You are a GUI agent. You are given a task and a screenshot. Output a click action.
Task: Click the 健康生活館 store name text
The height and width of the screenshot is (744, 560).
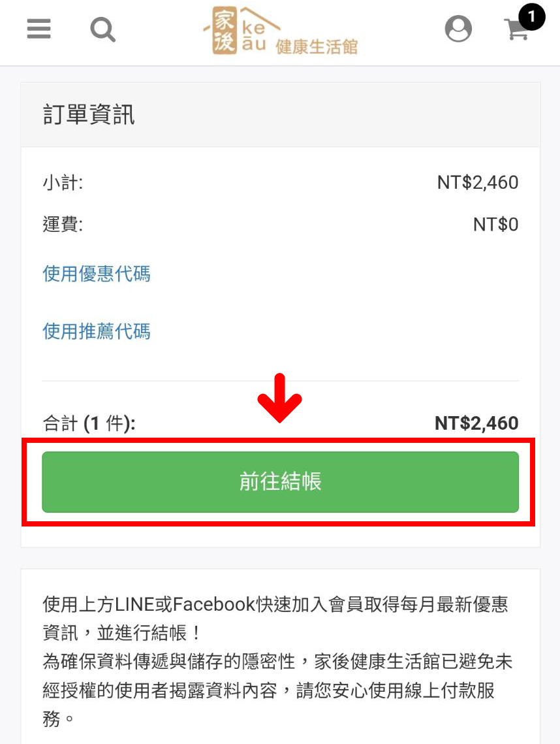point(317,46)
